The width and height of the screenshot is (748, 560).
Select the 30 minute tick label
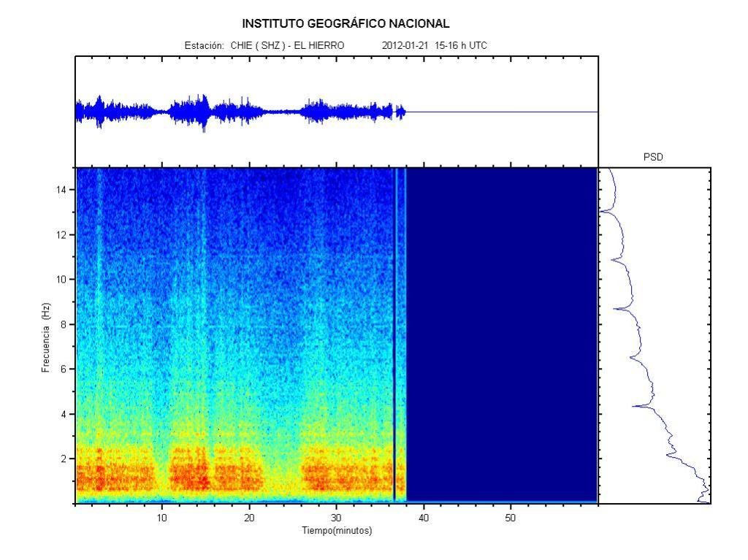tap(336, 518)
